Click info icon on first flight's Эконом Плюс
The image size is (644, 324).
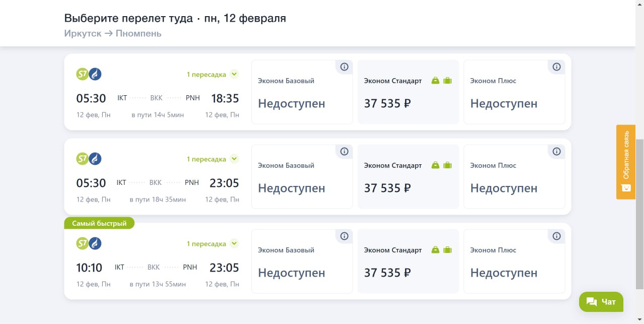pyautogui.click(x=556, y=67)
